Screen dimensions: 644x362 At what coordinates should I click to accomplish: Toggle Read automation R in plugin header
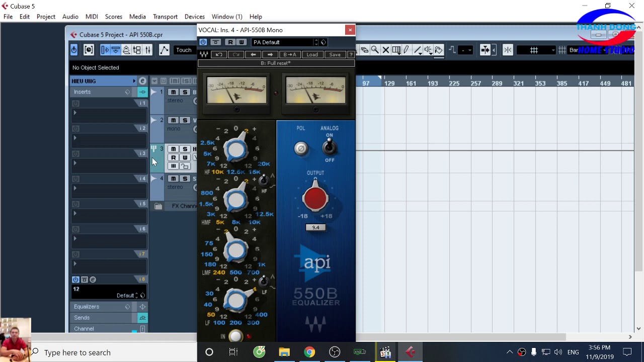(230, 42)
